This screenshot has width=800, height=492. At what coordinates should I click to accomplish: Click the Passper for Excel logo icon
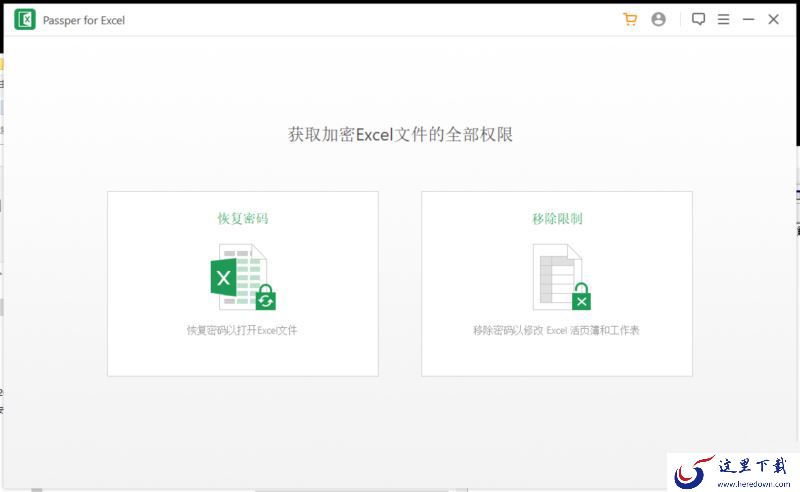(25, 20)
